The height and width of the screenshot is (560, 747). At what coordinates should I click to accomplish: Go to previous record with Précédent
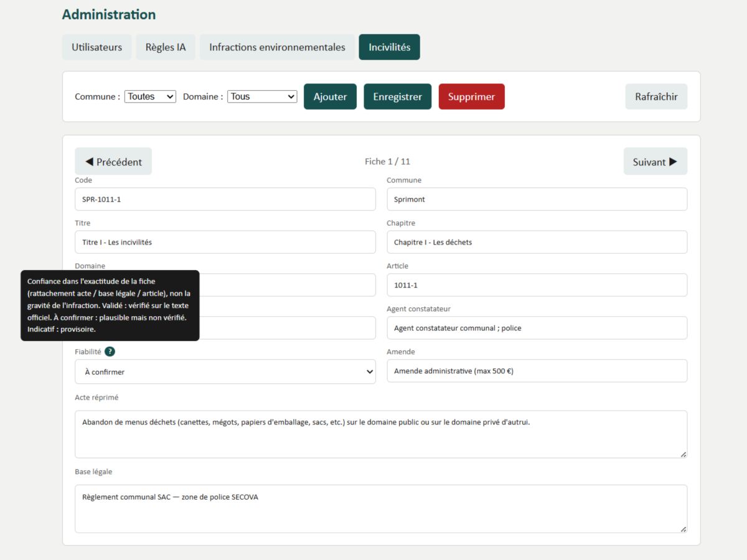[113, 161]
